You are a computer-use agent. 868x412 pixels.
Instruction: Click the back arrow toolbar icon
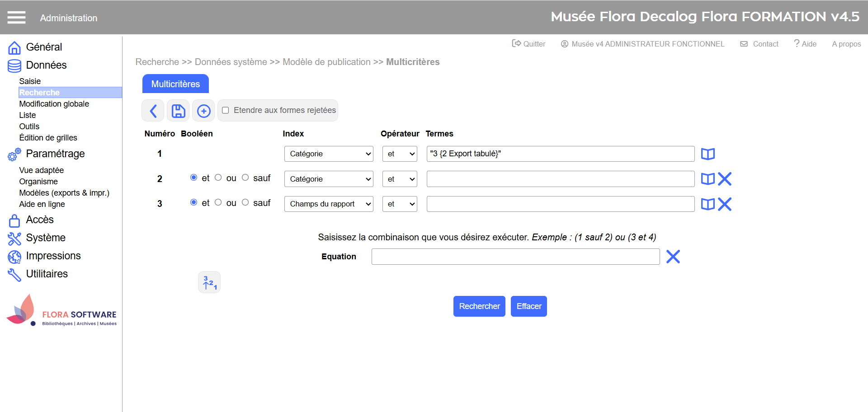153,111
